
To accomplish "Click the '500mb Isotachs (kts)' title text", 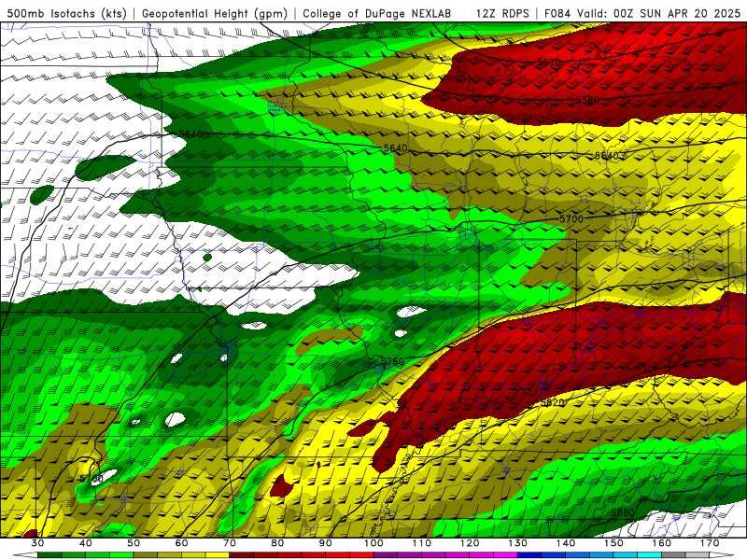I will [67, 13].
